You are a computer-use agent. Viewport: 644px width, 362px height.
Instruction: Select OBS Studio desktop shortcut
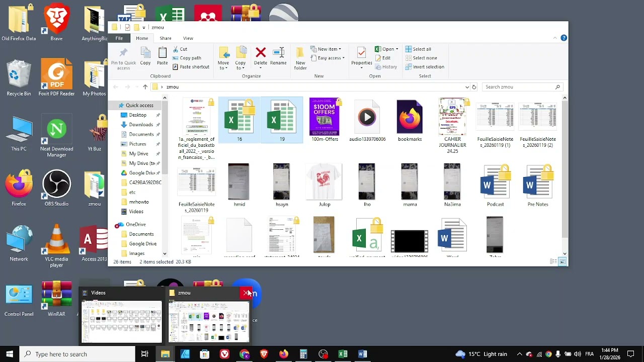click(x=56, y=188)
